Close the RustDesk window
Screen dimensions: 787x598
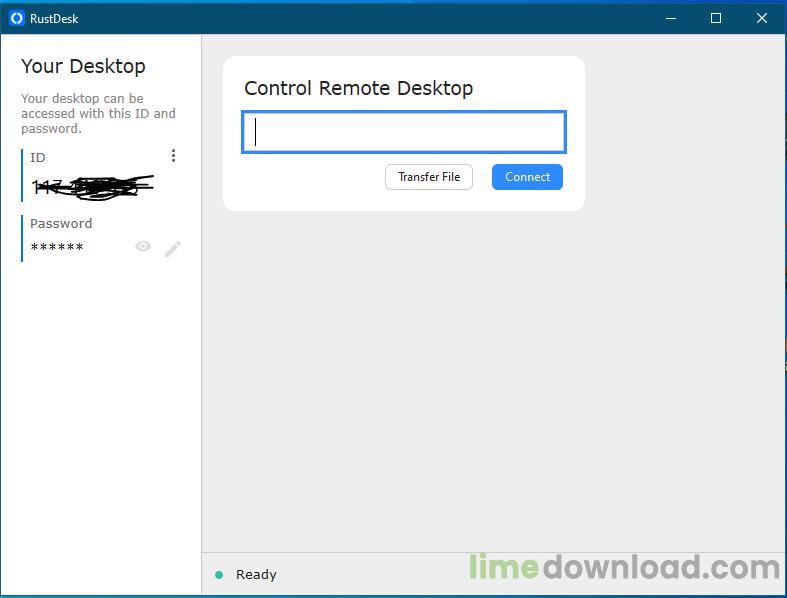tap(761, 19)
